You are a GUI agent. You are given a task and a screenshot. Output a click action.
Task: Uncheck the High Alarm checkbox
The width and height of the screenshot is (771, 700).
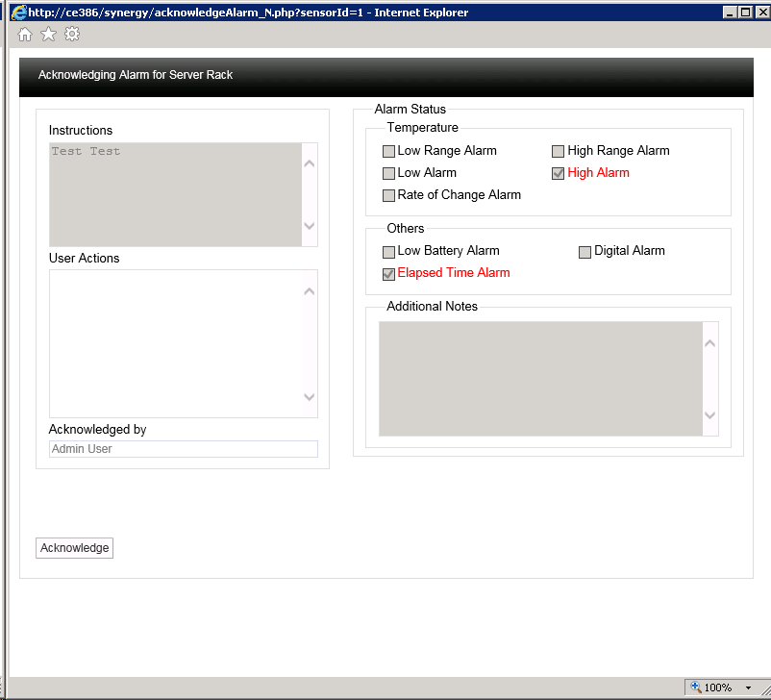click(x=558, y=173)
